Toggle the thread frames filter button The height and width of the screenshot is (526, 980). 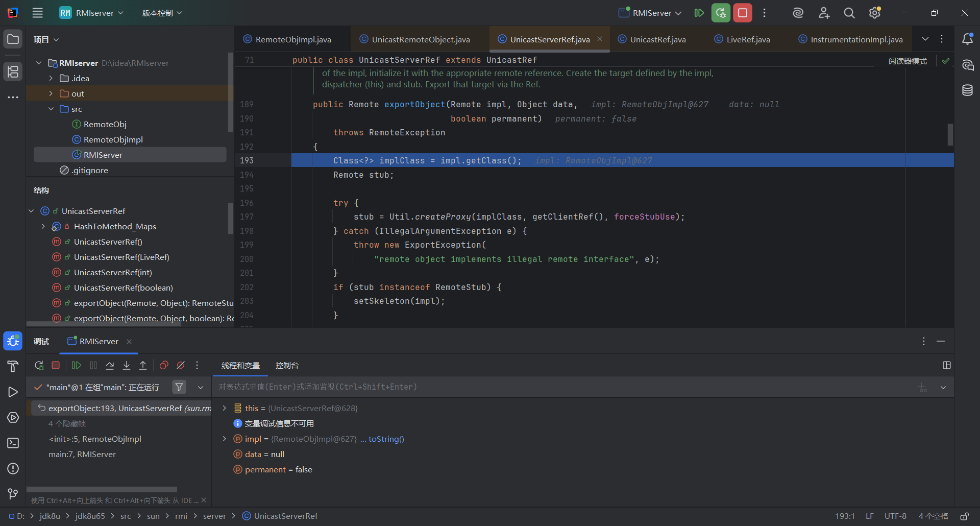[179, 387]
